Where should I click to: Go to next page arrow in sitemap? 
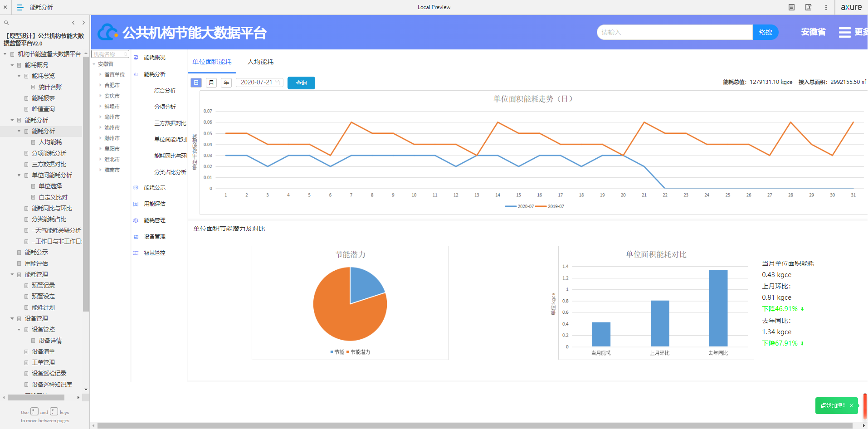83,23
